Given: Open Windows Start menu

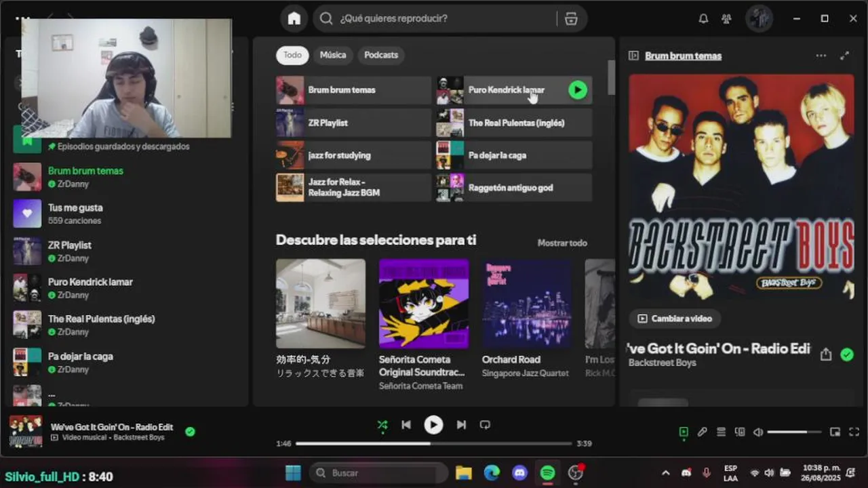Looking at the screenshot, I should [293, 472].
